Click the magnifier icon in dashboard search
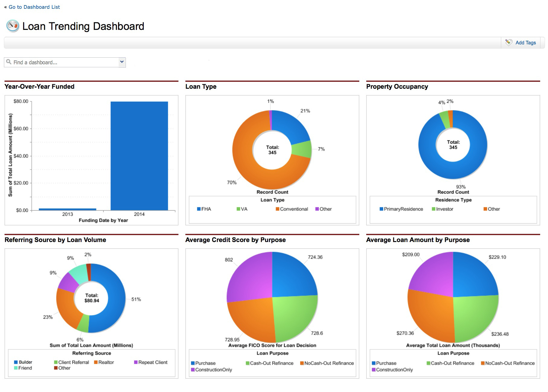Viewport: 548px width, 392px height. [9, 62]
